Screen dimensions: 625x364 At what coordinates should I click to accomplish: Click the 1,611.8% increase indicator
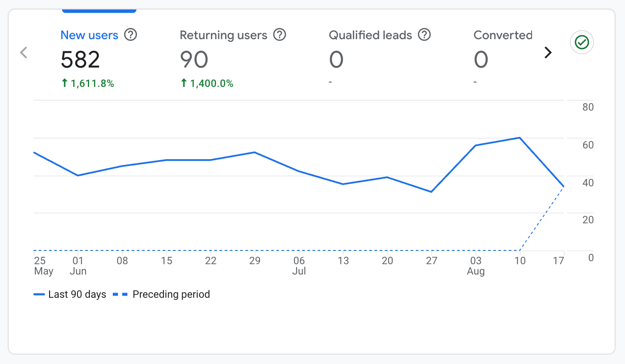click(88, 83)
